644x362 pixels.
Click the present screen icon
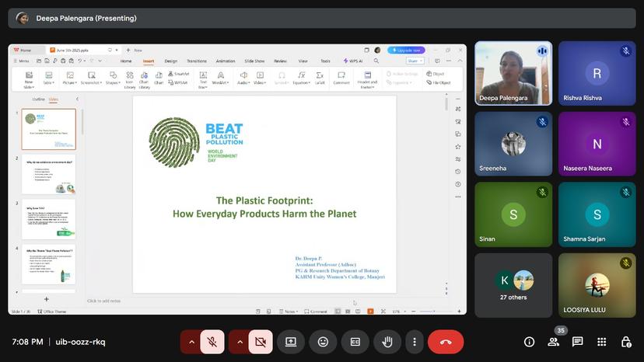coord(291,342)
